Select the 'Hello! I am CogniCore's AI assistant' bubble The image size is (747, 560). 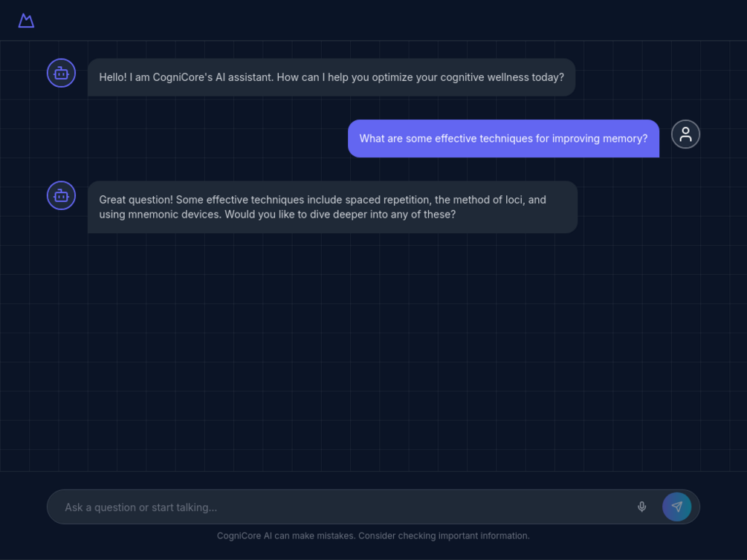332,77
